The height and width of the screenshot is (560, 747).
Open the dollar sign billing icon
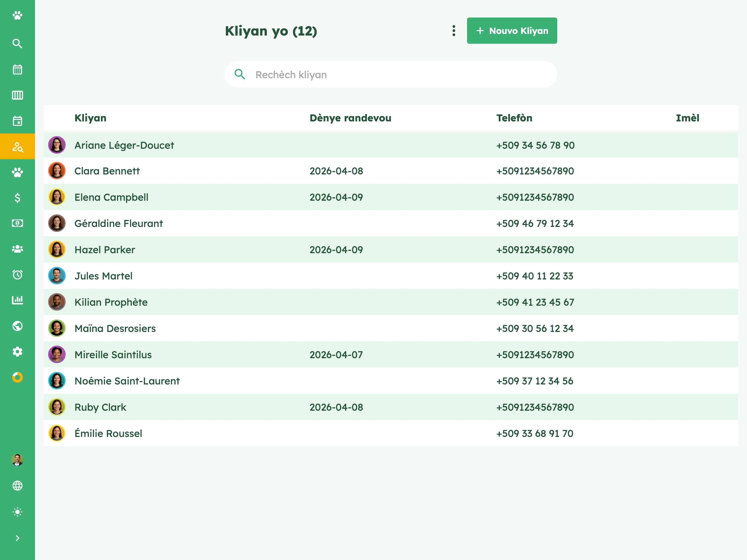click(17, 198)
